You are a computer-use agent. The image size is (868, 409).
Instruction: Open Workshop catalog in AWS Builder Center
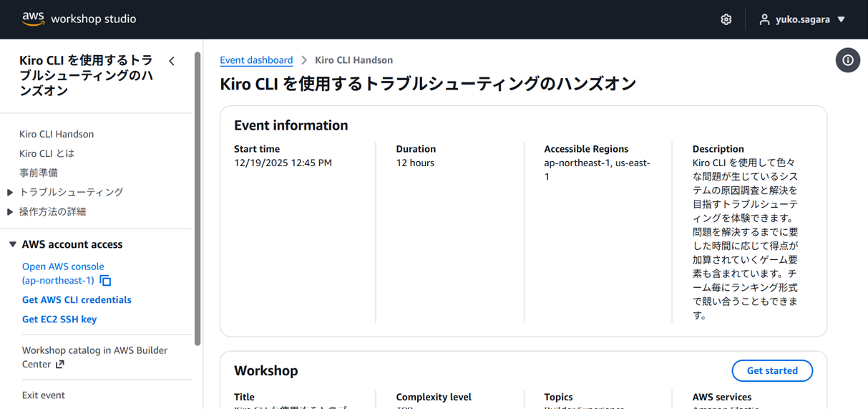pyautogui.click(x=94, y=357)
